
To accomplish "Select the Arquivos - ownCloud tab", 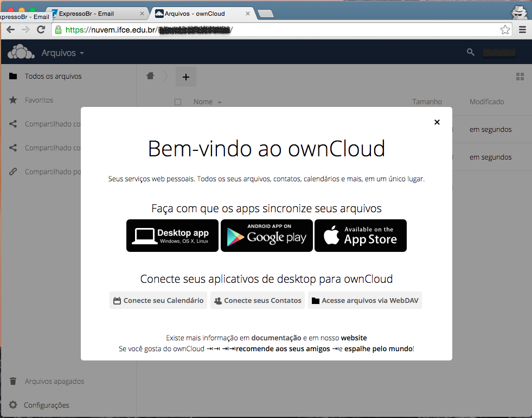I will pyautogui.click(x=203, y=14).
